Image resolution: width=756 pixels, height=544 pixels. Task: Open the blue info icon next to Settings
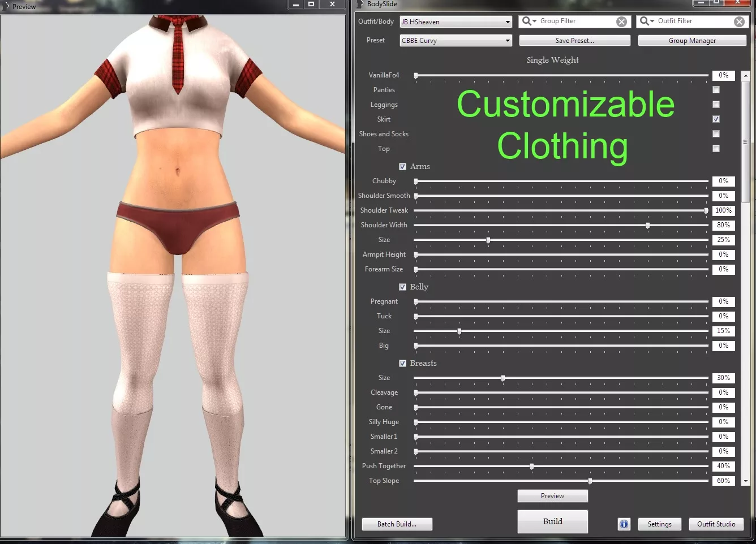(x=624, y=524)
